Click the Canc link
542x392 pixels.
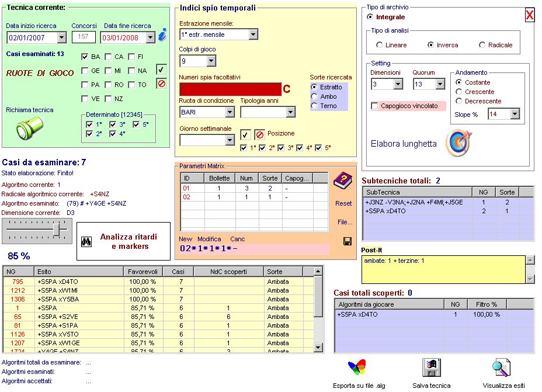coord(238,239)
